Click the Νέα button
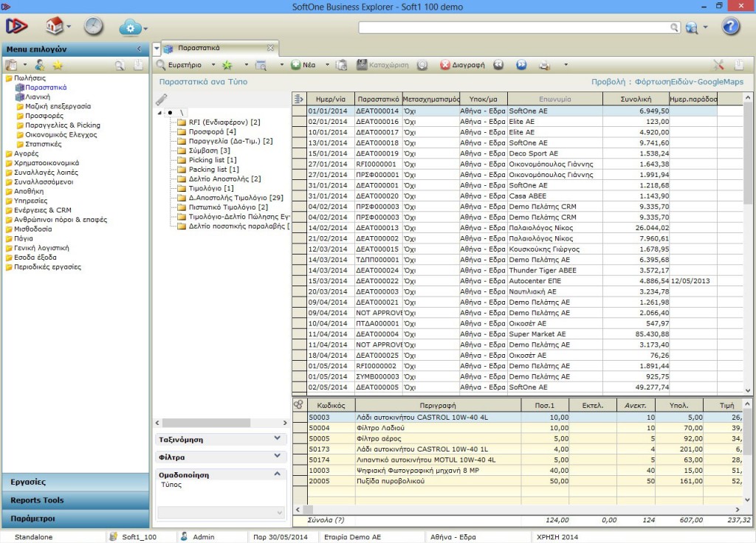This screenshot has width=756, height=543. (x=303, y=65)
